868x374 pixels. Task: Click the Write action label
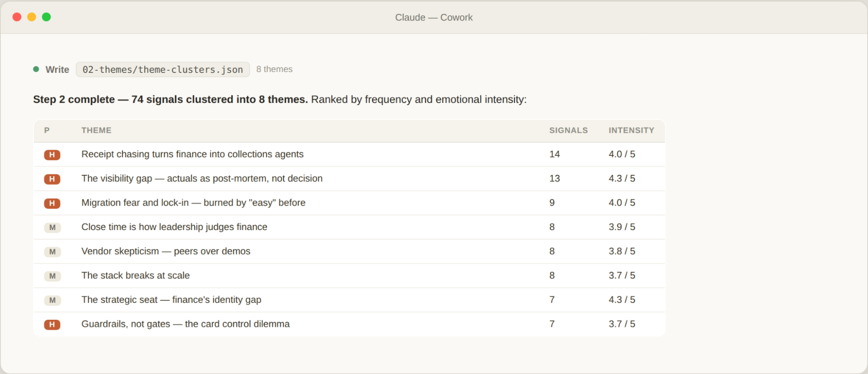pos(57,70)
